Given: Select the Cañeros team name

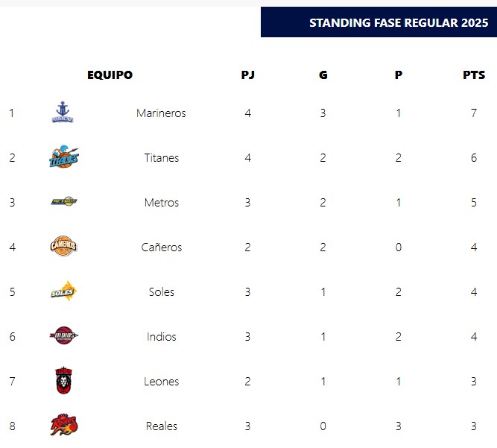Looking at the screenshot, I should 161,247.
